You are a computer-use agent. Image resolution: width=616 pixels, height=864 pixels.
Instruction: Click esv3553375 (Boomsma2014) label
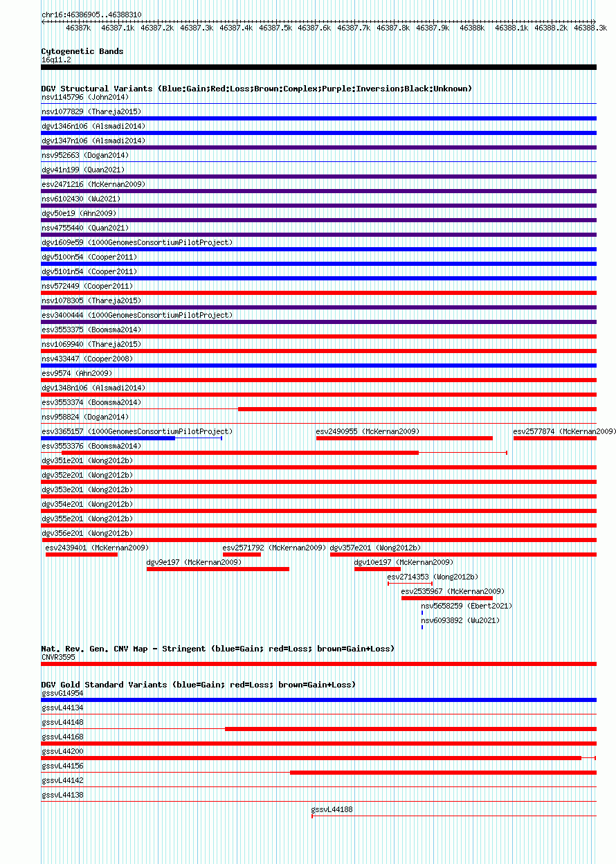click(91, 330)
